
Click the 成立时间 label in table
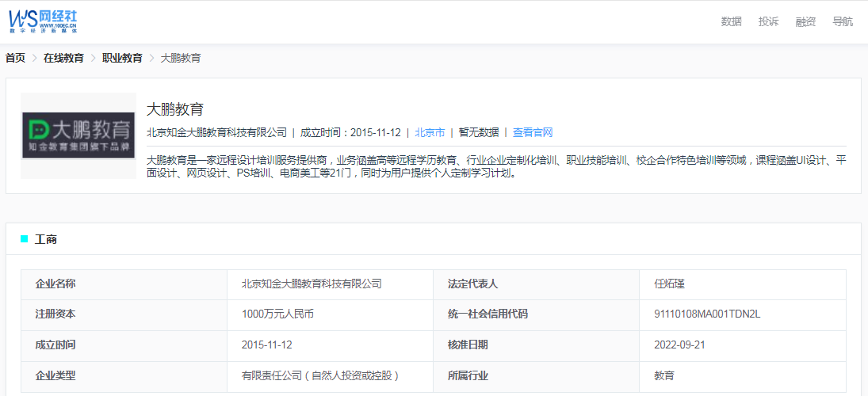point(55,345)
